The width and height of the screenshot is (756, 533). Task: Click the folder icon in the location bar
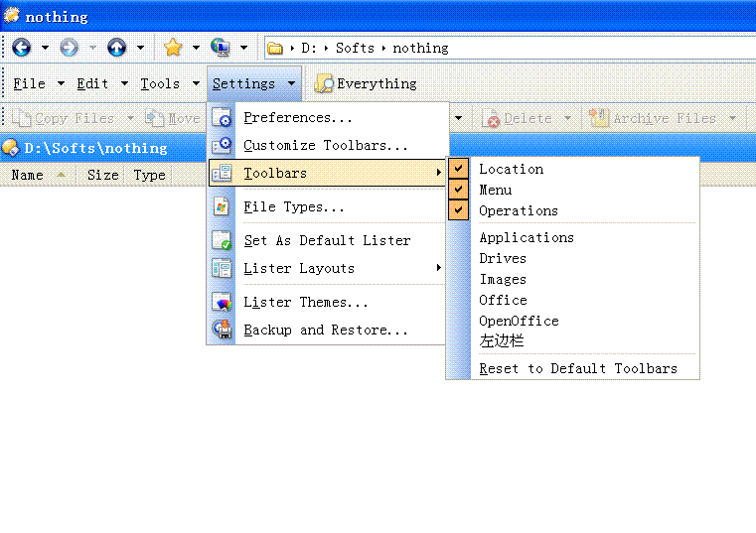tap(275, 49)
